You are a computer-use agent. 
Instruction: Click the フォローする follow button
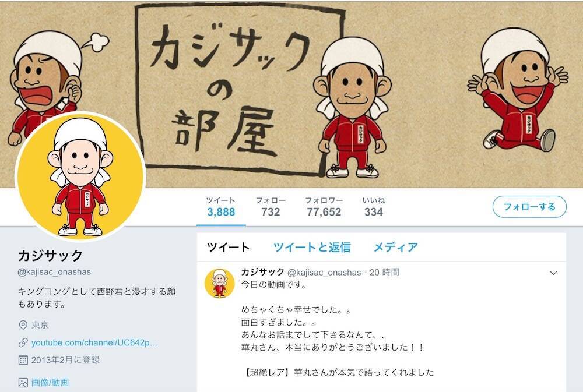[529, 207]
